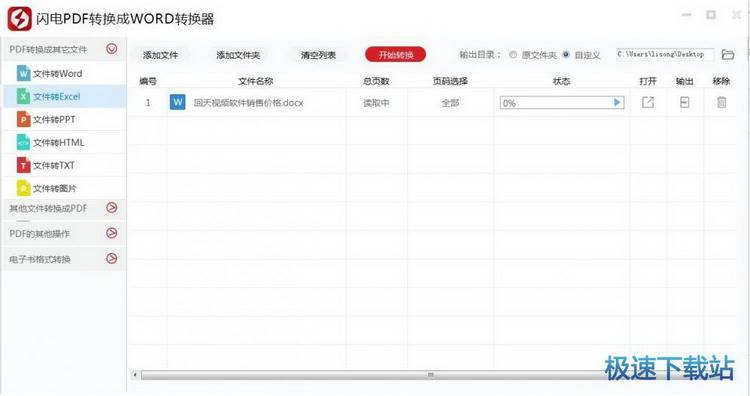Click the 文件名称 column header
Image resolution: width=750 pixels, height=396 pixels.
click(255, 81)
